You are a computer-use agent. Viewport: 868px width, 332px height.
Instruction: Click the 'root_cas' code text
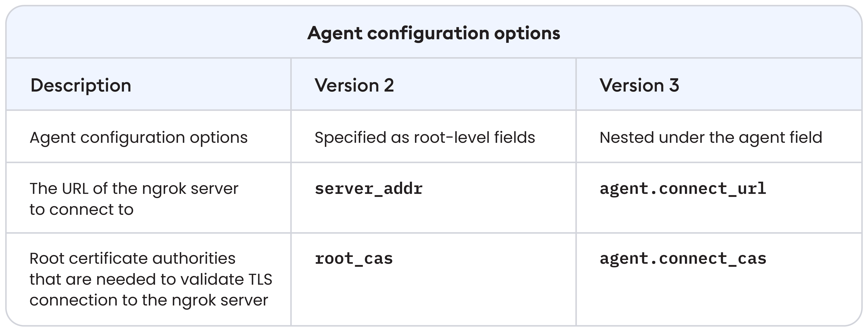(x=354, y=259)
